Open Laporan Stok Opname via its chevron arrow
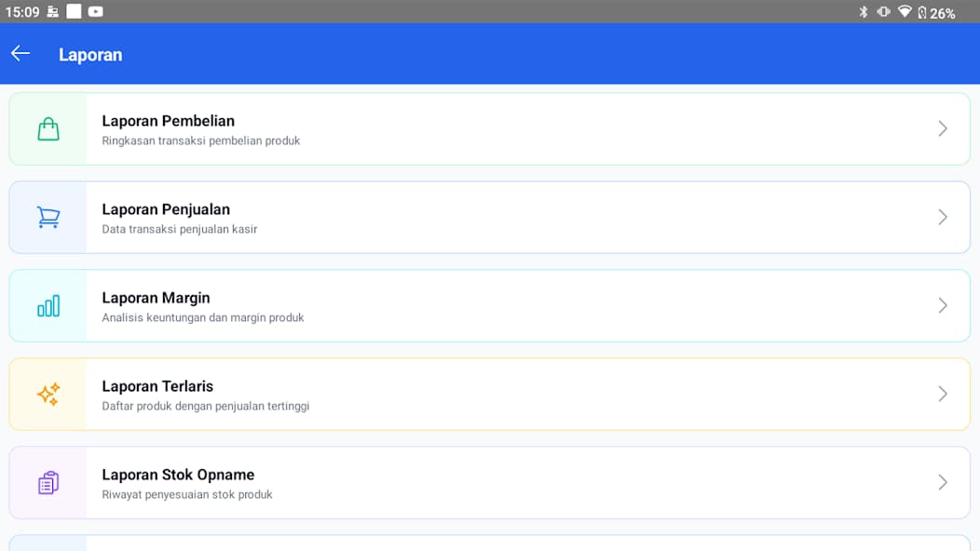The image size is (980, 551). 943,482
